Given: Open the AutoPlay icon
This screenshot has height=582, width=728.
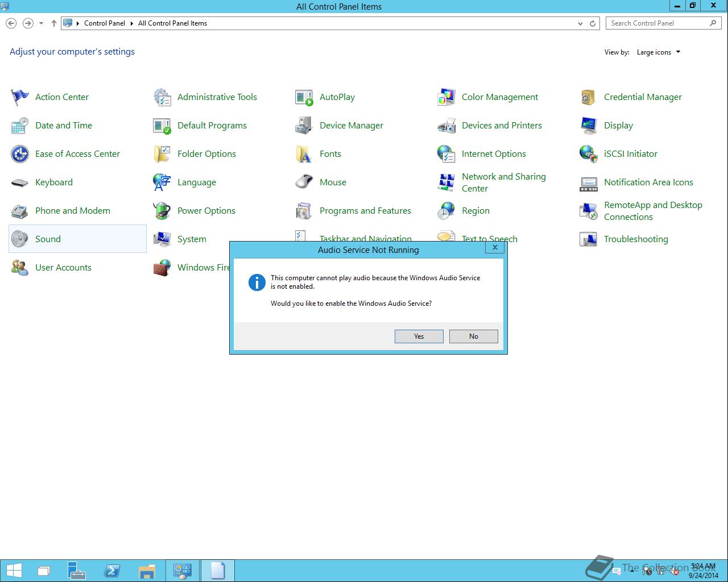Looking at the screenshot, I should click(304, 97).
